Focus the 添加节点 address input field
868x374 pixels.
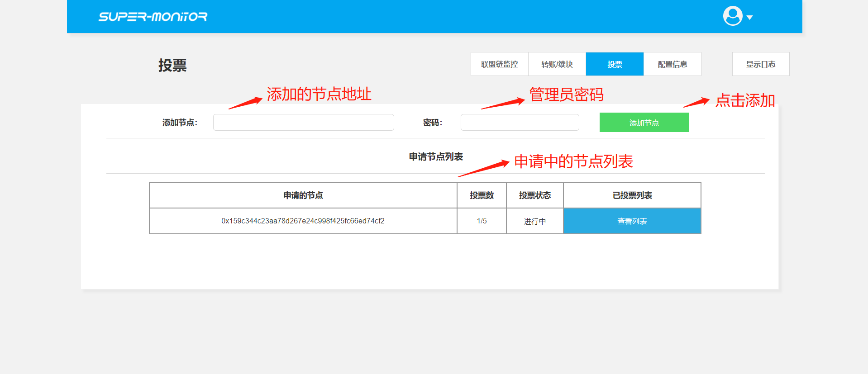pos(303,123)
